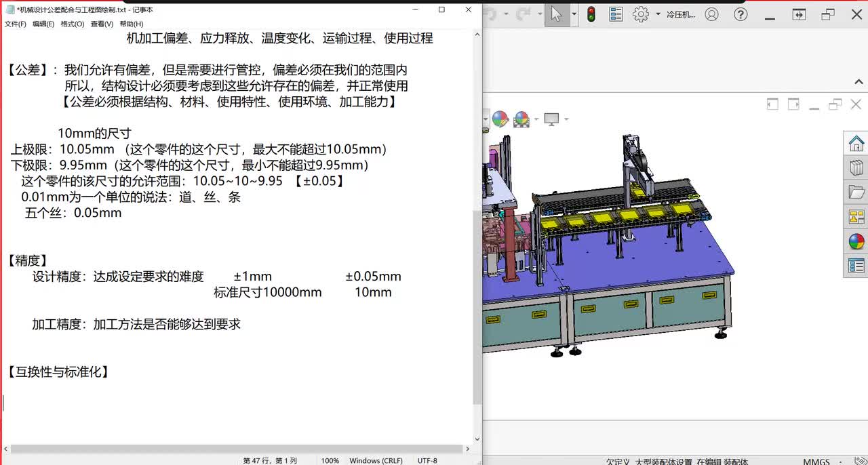Click 100% zoom in the Notepad status bar
The height and width of the screenshot is (465, 868).
coord(330,460)
